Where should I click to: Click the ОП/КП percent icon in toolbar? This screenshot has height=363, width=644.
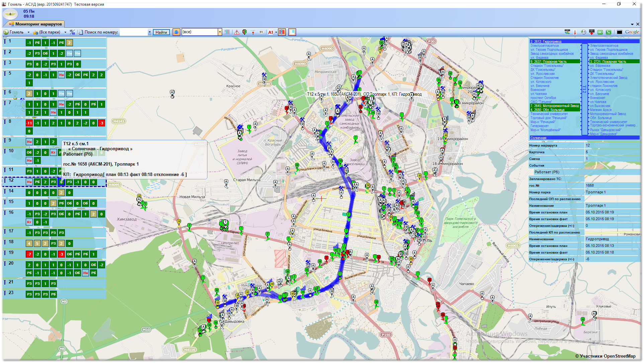72,32
